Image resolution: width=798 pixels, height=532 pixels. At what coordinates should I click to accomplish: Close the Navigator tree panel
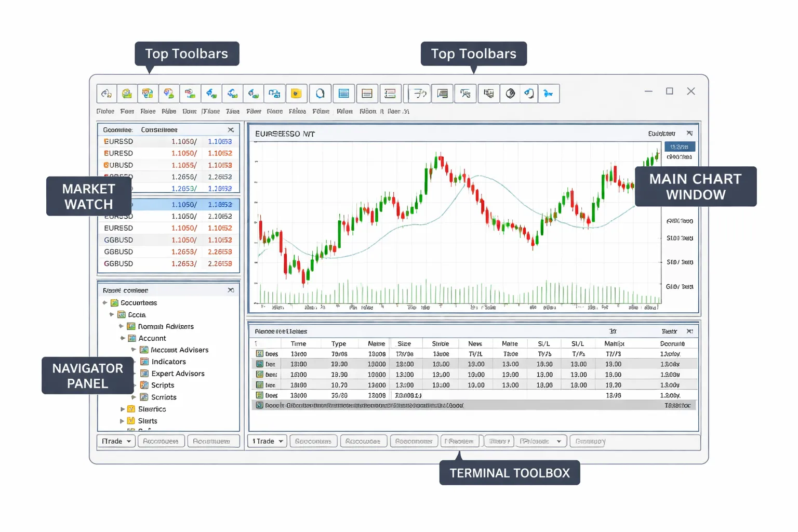(x=231, y=290)
